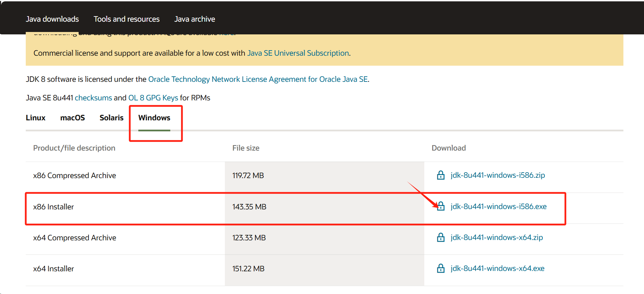Image resolution: width=644 pixels, height=294 pixels.
Task: Download jdk-8u441-windows-i586.exe installer
Action: [x=498, y=207]
